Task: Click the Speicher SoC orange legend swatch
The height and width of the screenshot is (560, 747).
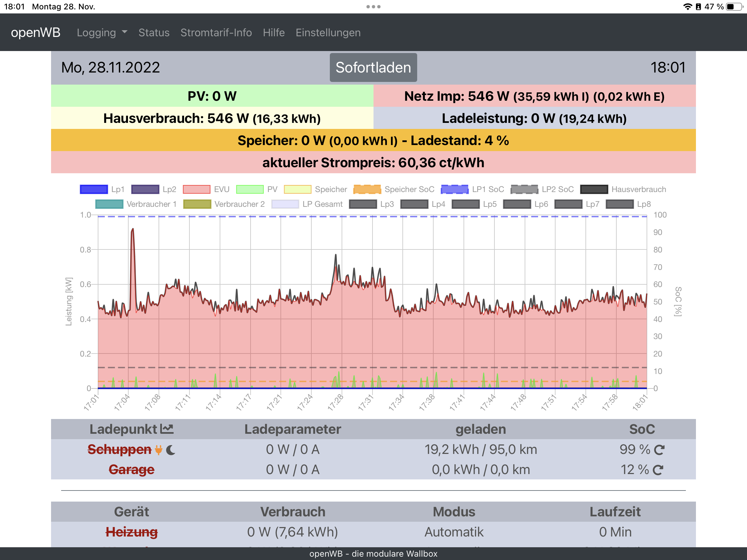Action: point(367,189)
